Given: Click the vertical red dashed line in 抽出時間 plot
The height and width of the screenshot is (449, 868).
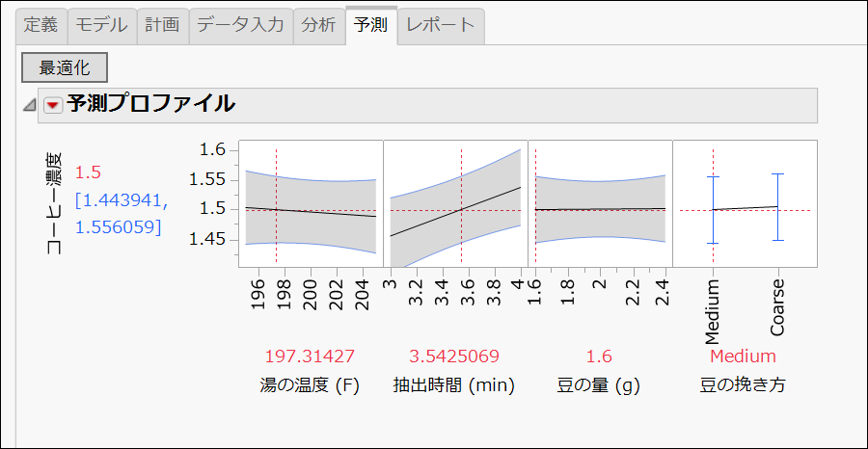Looking at the screenshot, I should [x=461, y=204].
